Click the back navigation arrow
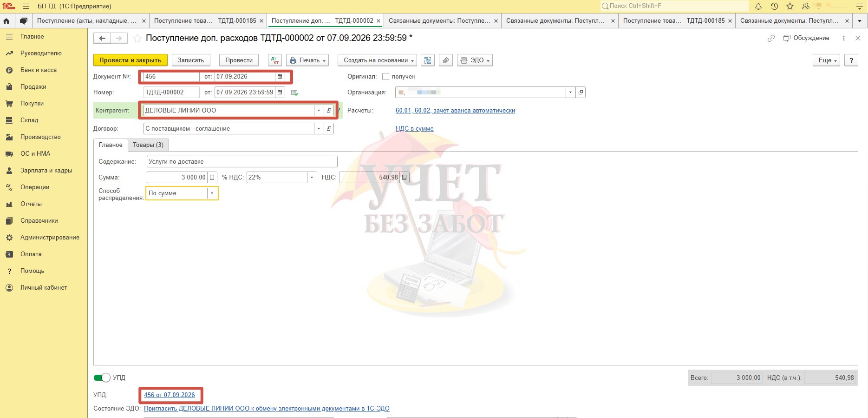868x418 pixels. [102, 38]
